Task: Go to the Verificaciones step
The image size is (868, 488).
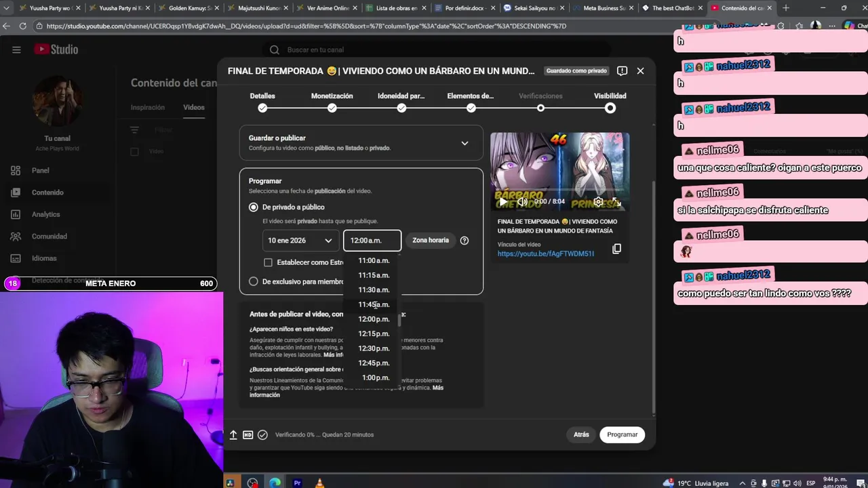Action: tap(540, 102)
